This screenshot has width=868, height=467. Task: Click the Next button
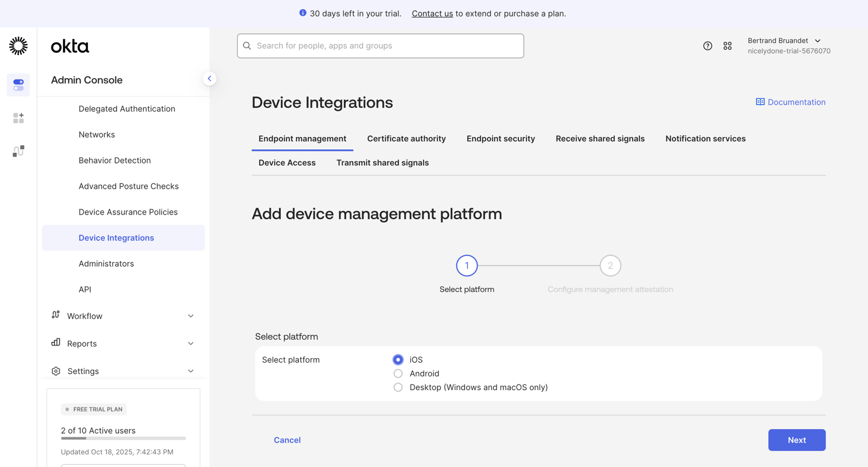coord(797,440)
